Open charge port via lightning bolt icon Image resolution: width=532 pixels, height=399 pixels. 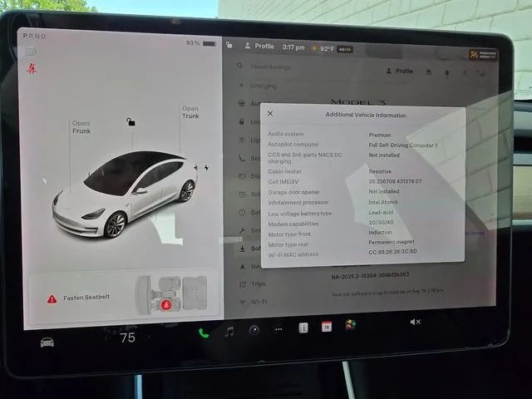pyautogui.click(x=206, y=168)
